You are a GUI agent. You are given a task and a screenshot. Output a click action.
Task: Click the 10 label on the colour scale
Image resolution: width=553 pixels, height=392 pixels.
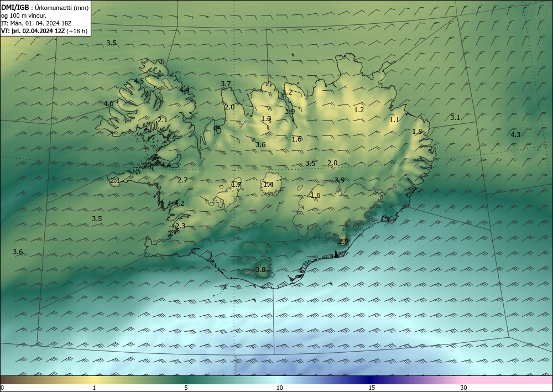[279, 388]
